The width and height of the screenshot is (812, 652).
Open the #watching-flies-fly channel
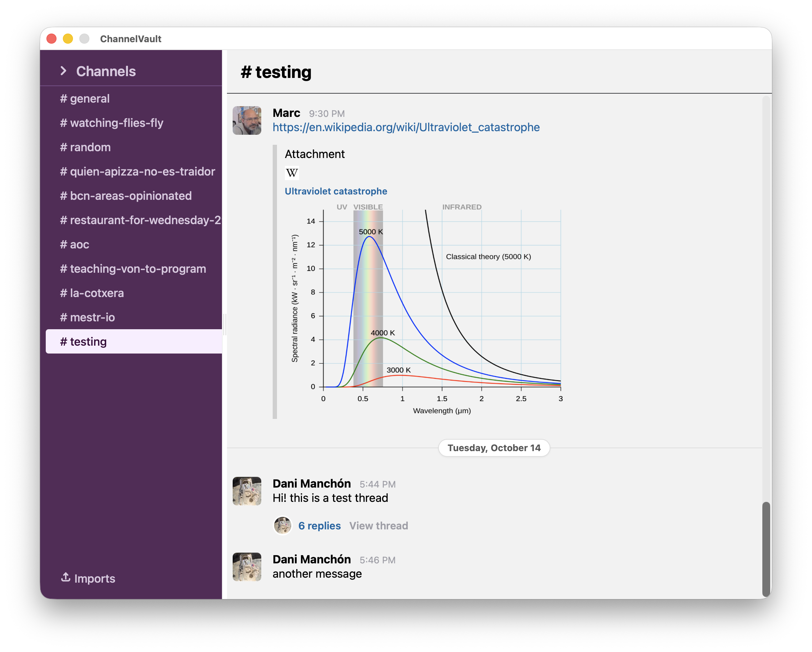click(x=131, y=123)
